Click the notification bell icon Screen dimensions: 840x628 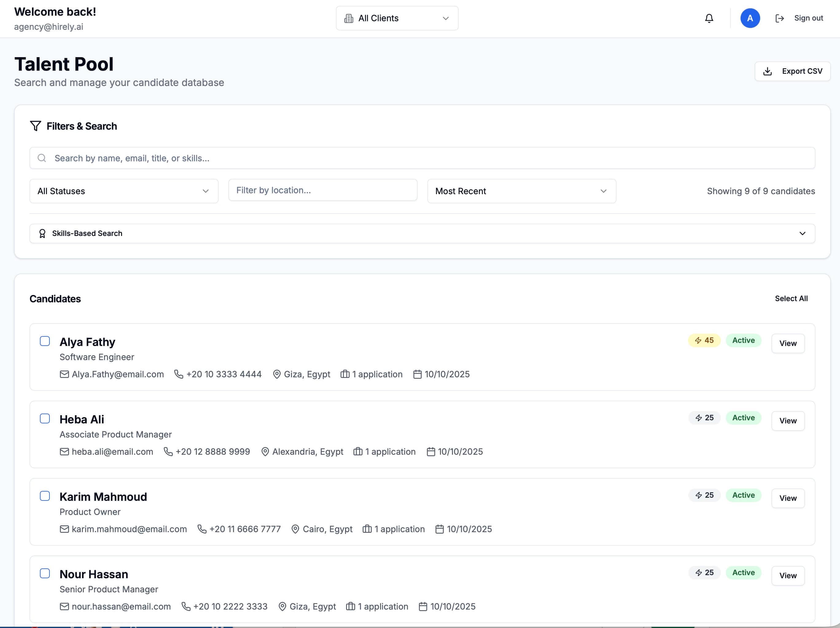point(709,18)
